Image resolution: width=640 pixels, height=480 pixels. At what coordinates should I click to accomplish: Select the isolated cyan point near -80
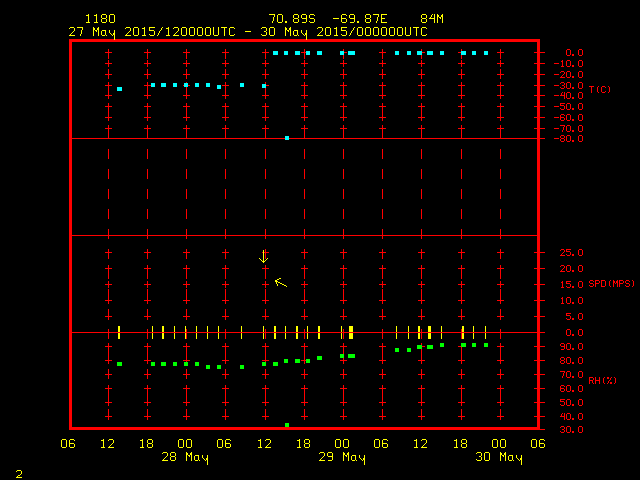287,138
